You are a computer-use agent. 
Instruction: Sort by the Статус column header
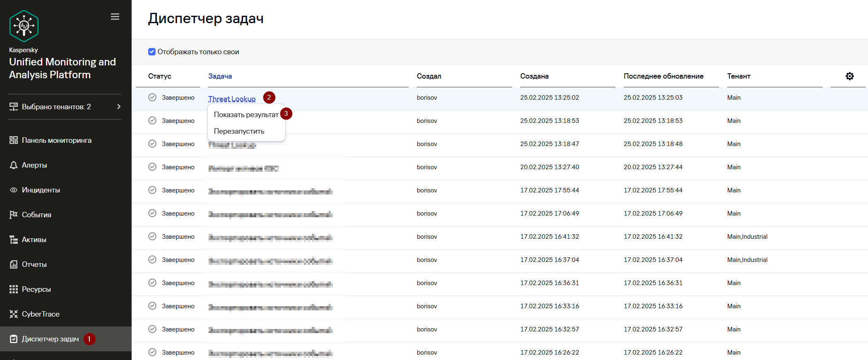pyautogui.click(x=160, y=76)
